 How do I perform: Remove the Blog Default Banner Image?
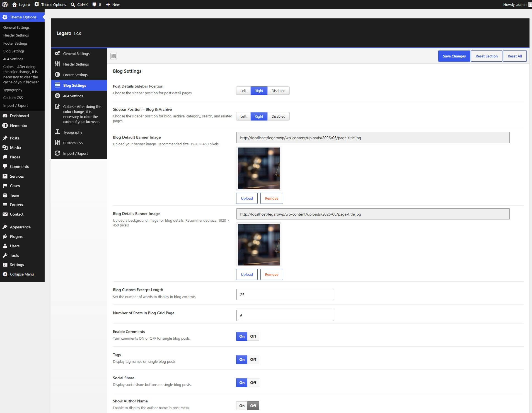click(272, 198)
